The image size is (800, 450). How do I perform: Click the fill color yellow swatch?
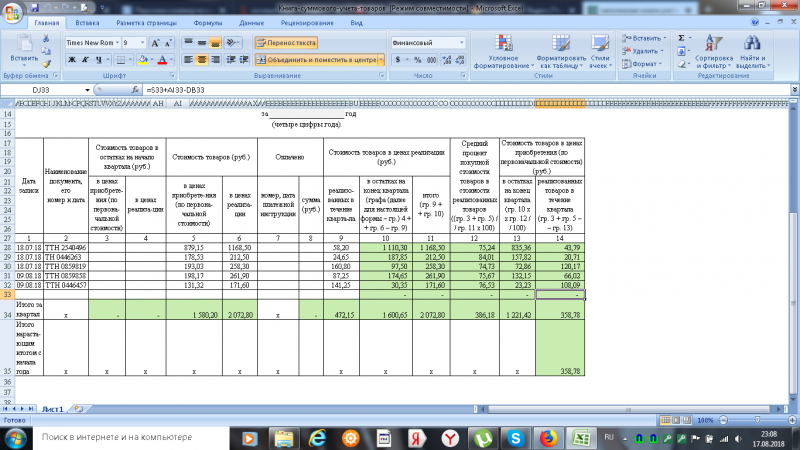(x=145, y=60)
